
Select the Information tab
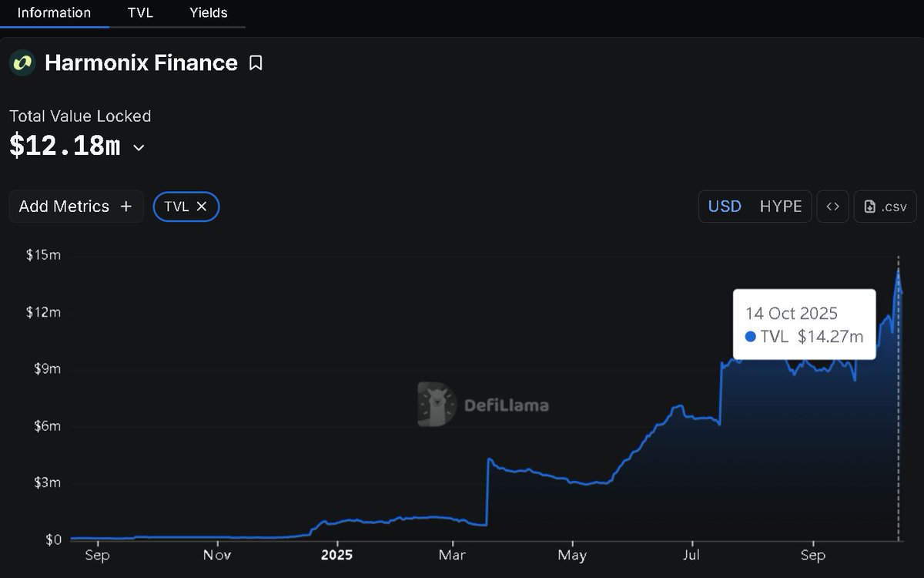(54, 12)
